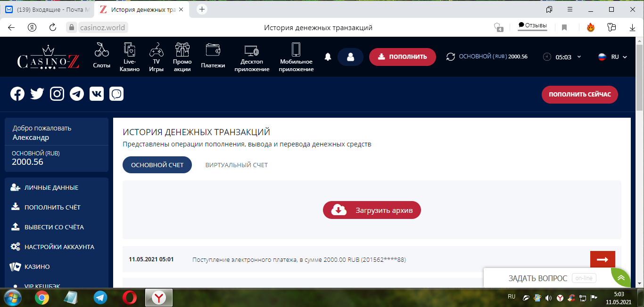644x307 pixels.
Task: Open the Telegram social icon
Action: point(77,94)
